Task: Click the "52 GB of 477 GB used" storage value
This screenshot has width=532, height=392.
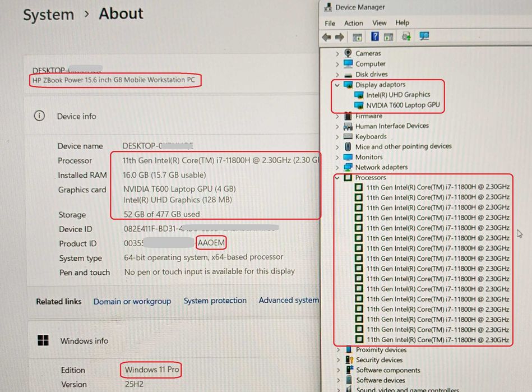Action: 161,214
